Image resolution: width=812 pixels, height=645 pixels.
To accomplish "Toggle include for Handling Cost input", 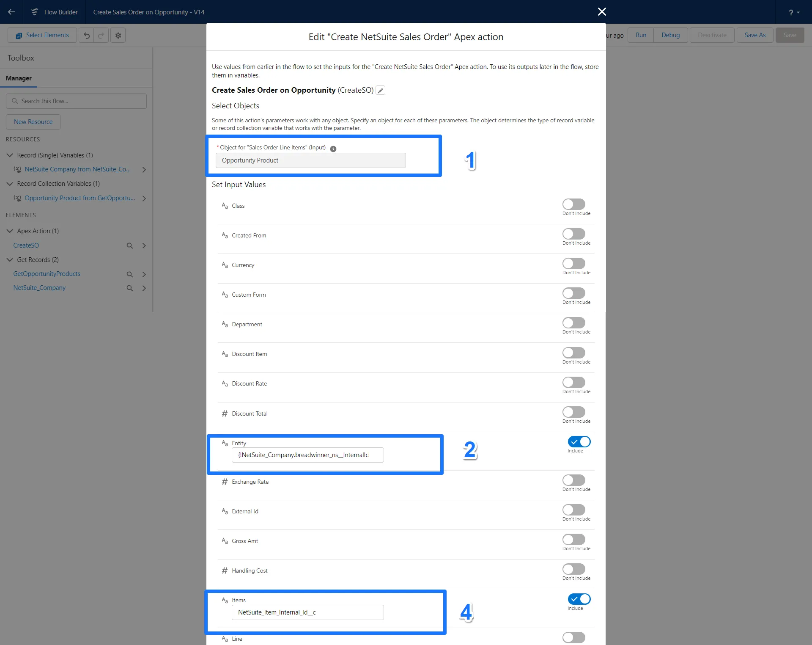I will 574,569.
